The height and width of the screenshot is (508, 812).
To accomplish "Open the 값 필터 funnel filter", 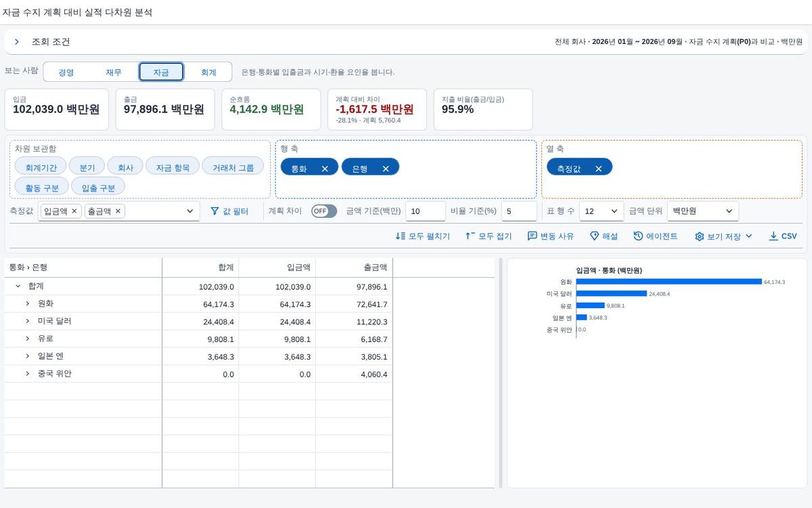I will click(x=229, y=211).
